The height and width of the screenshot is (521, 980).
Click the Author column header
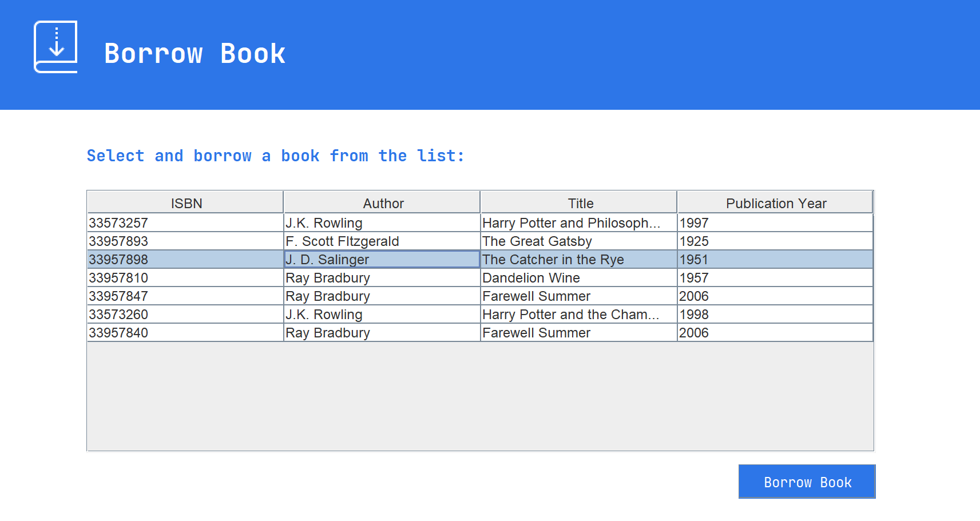(382, 202)
